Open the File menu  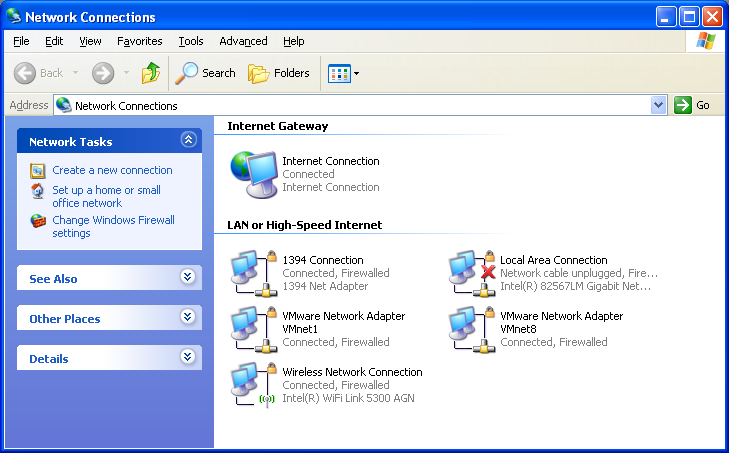21,41
